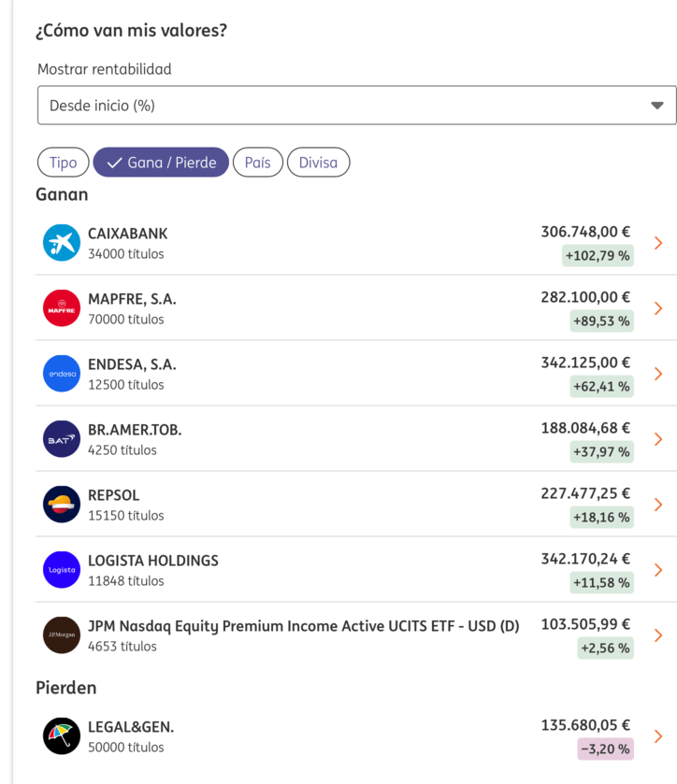Select the Divisa grouping chip

[x=318, y=163]
